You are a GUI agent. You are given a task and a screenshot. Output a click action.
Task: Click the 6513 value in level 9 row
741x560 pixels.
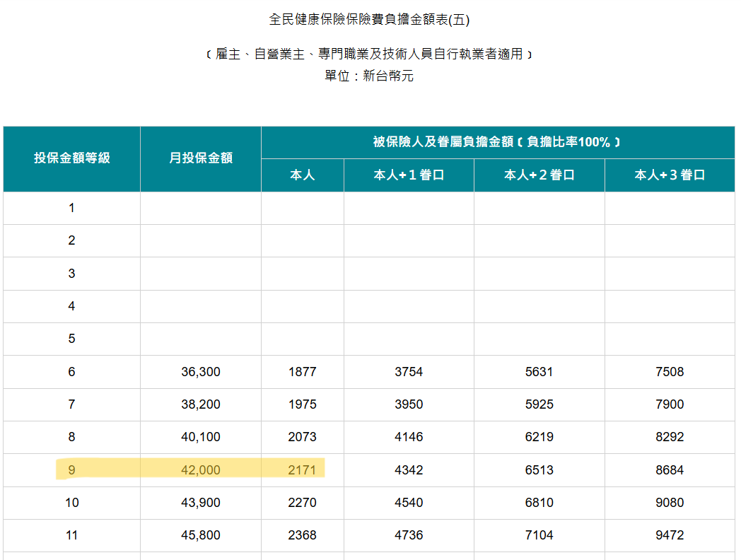tap(539, 470)
